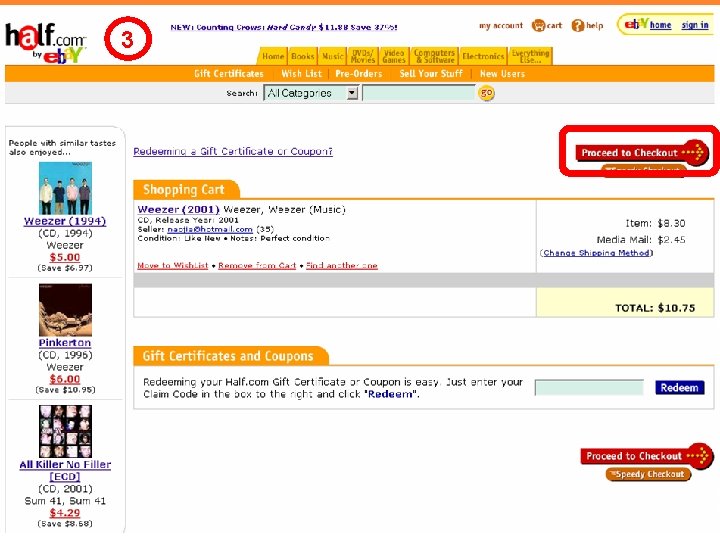The height and width of the screenshot is (540, 720).
Task: Click the Media Mail: $2.45 text
Action: (641, 240)
